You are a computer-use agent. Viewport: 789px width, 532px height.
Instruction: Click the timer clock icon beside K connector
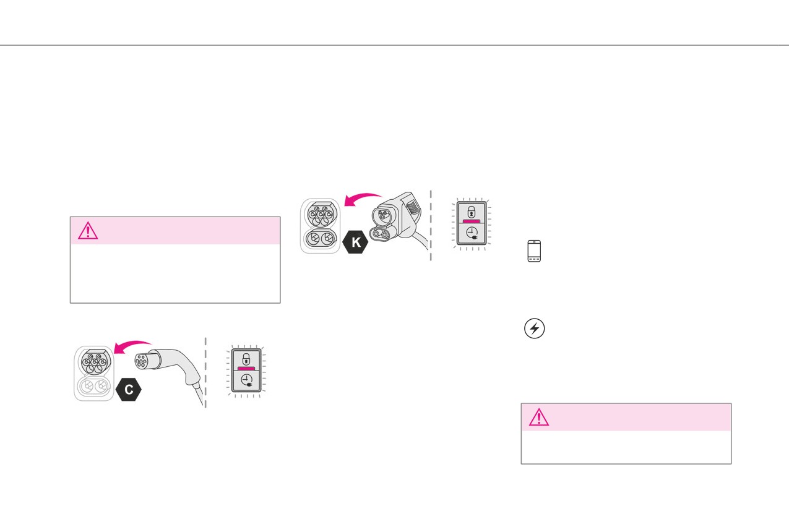click(472, 233)
